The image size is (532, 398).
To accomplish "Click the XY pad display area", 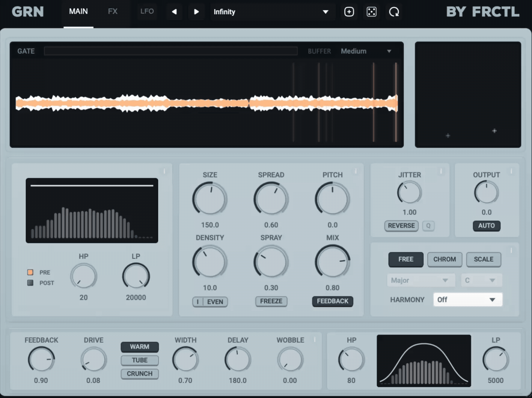I will (468, 95).
